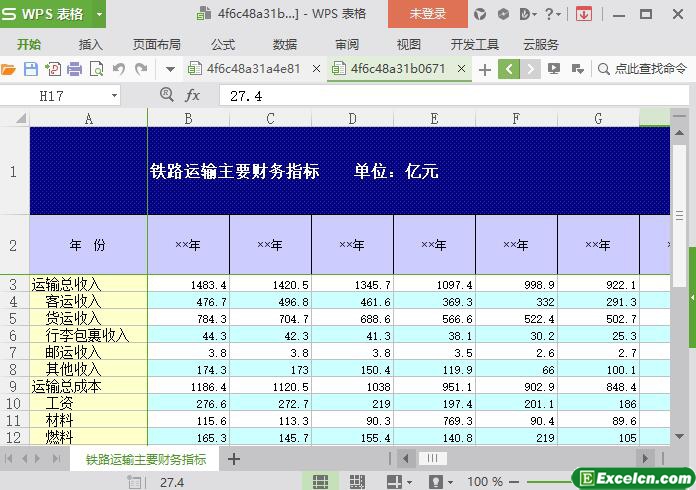Add a new sheet with plus icon
This screenshot has height=490, width=696.
[x=234, y=459]
